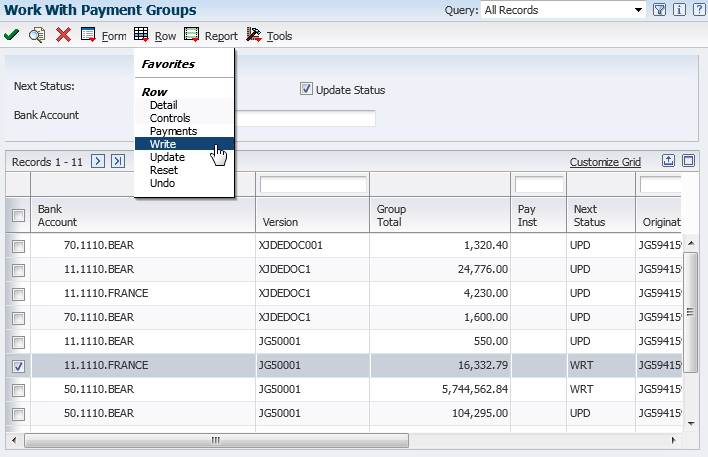This screenshot has height=457, width=708.
Task: Click the scroll up arrow of grid
Action: click(x=690, y=243)
